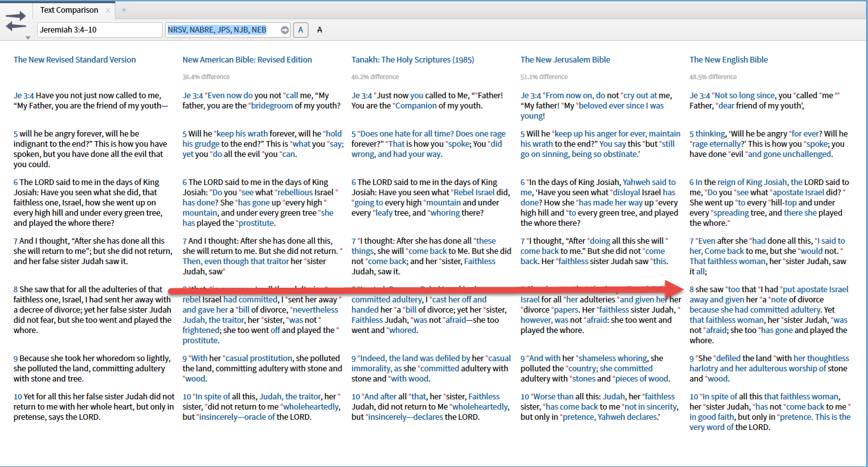Click Je 3:4 reference in New Jerusalem column
The image size is (868, 467).
coord(530,96)
